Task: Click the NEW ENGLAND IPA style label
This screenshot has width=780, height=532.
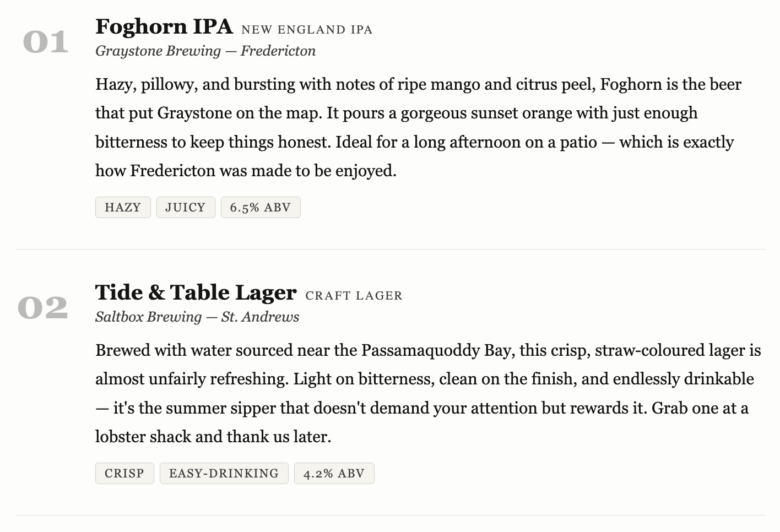Action: click(307, 30)
